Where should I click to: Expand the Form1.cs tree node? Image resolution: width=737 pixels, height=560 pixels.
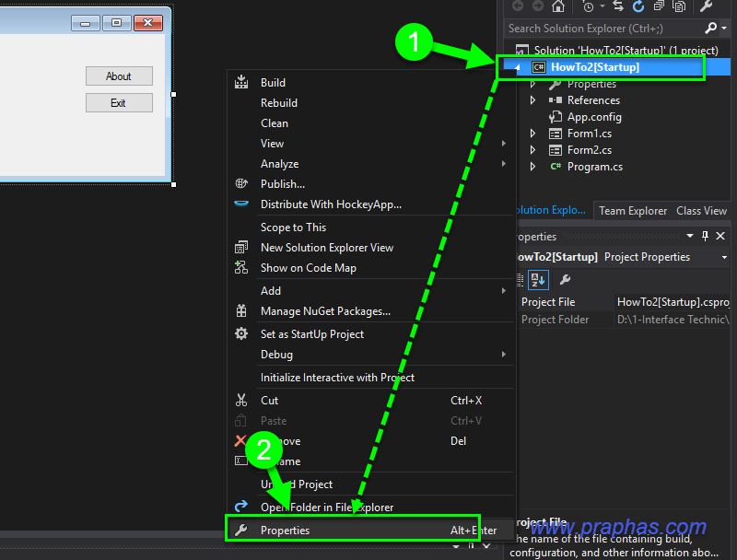click(x=533, y=134)
